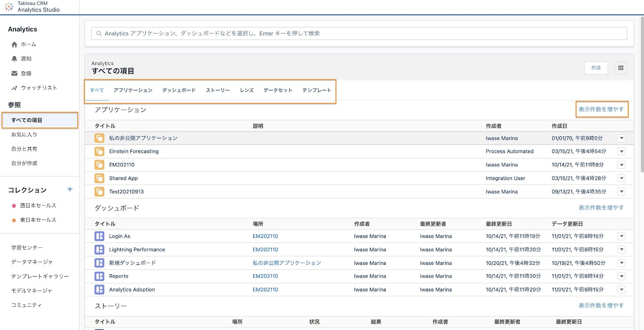644x330 pixels.
Task: Open 私の非公開アプリケーション location link in dashboard row
Action: point(287,263)
